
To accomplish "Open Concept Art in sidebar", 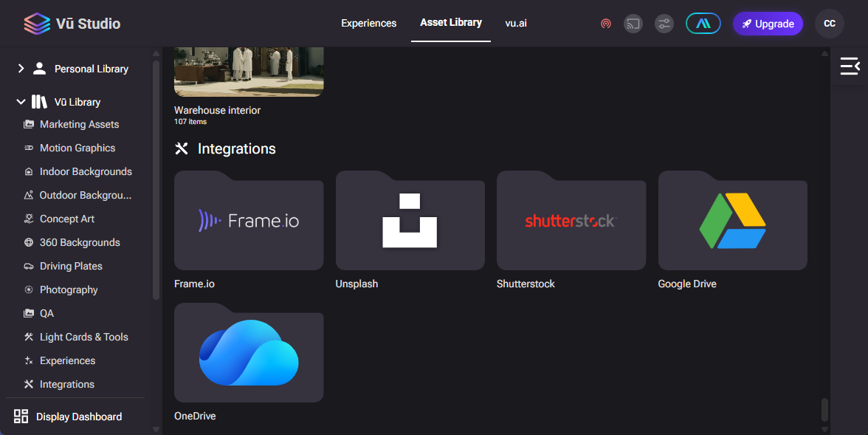I will tap(67, 219).
